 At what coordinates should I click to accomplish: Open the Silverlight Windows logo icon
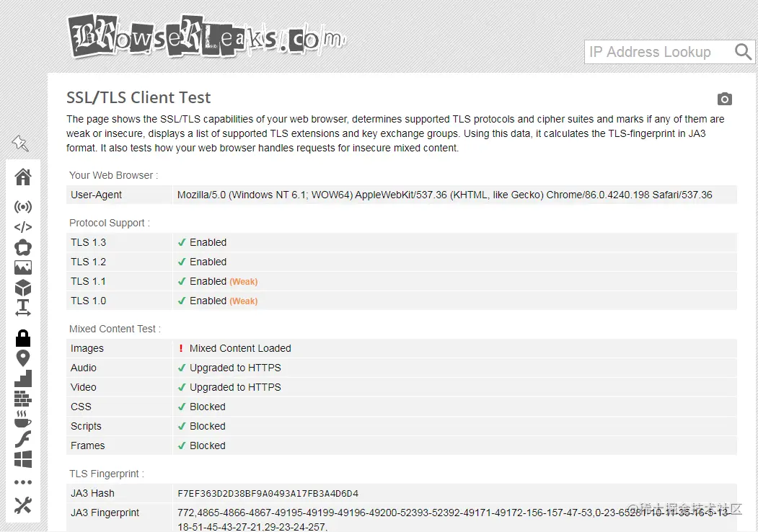tap(23, 459)
